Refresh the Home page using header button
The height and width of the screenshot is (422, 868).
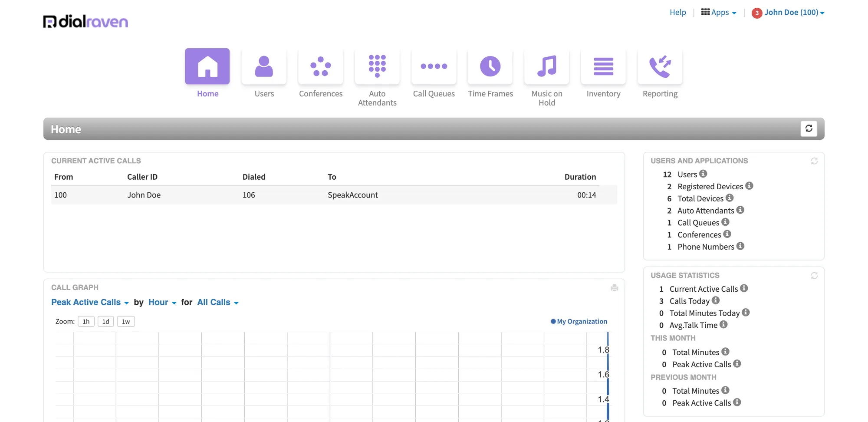(809, 129)
